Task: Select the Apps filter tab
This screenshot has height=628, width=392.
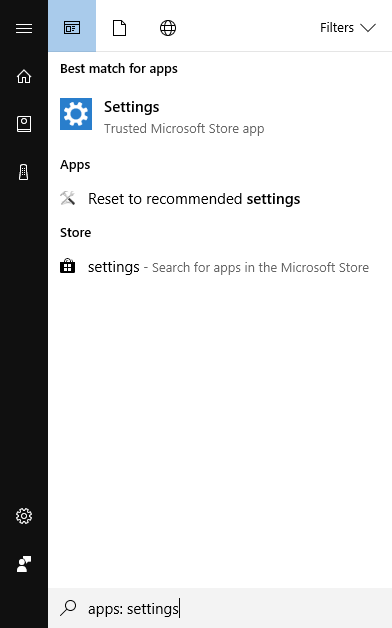Action: (x=72, y=26)
